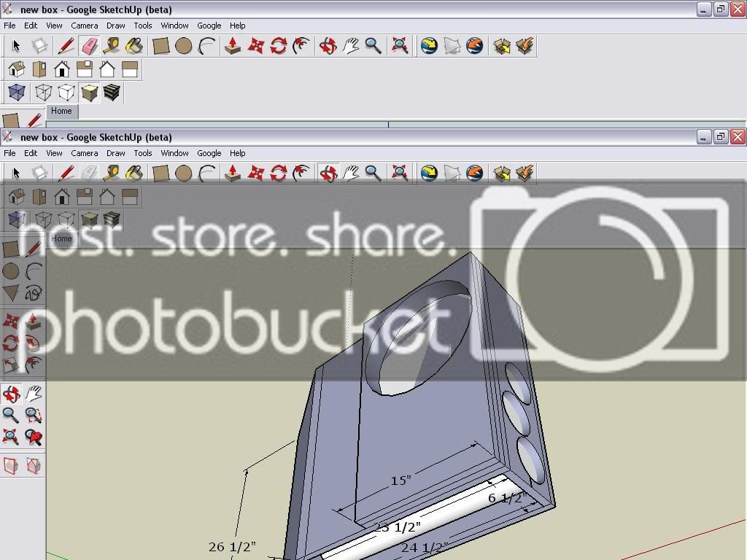Screen dimensions: 747x560
Task: Open the Google menu in lower window
Action: (x=209, y=153)
